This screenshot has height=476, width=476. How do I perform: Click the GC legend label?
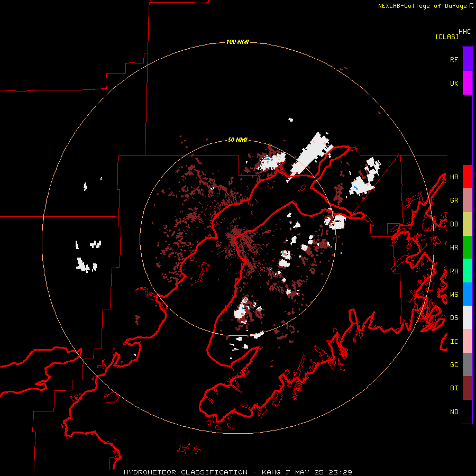454,364
